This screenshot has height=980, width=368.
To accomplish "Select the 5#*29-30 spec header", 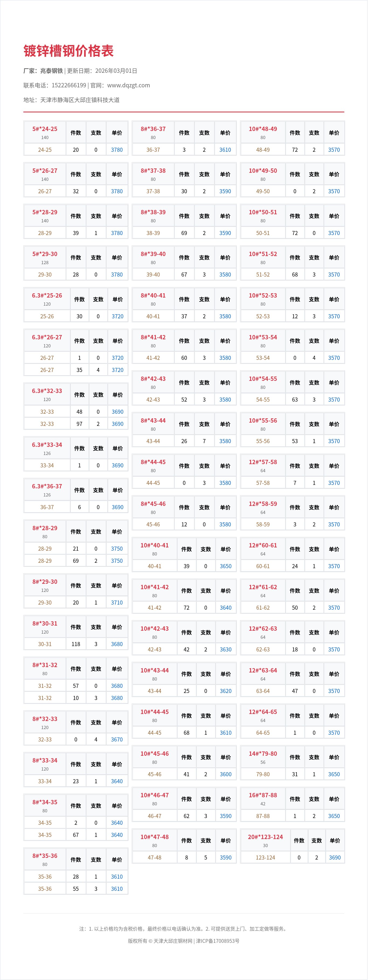I will point(45,254).
